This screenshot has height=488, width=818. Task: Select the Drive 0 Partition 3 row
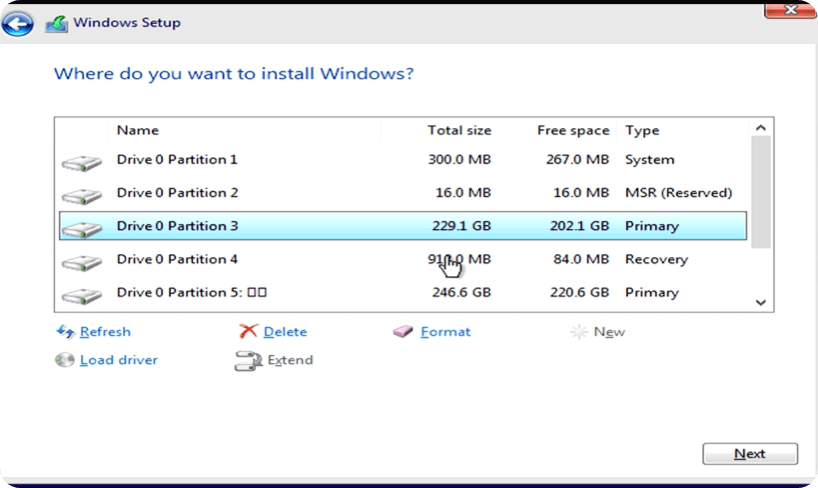[x=400, y=226]
